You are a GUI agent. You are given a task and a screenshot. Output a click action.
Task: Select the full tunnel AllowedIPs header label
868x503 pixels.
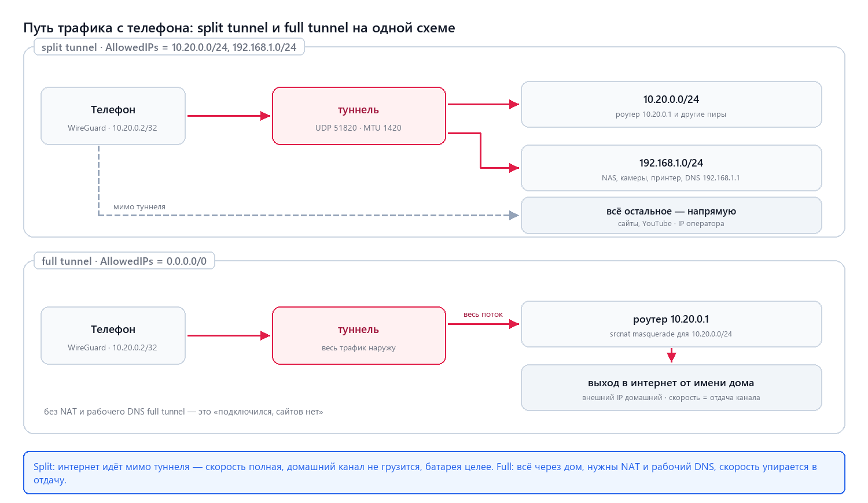pos(124,261)
